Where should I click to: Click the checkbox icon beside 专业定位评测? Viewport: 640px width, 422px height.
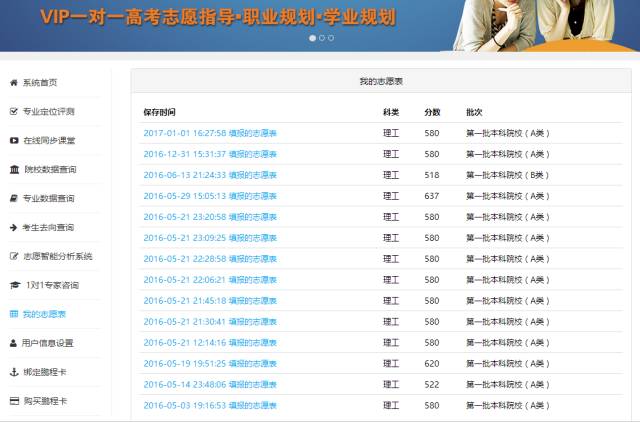[x=14, y=111]
